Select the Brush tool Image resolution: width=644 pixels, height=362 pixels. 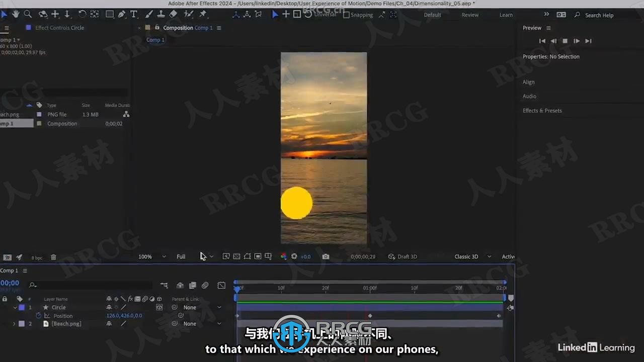pos(149,14)
